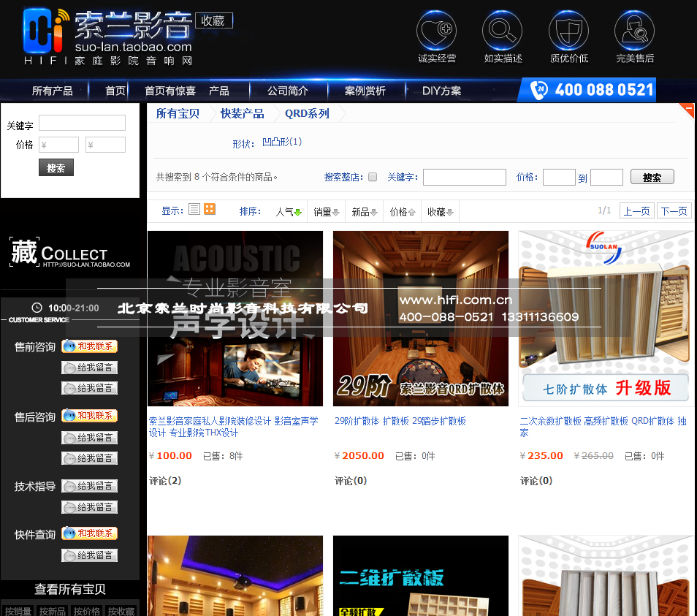Sort products by 人气
The width and height of the screenshot is (697, 616).
pos(288,212)
